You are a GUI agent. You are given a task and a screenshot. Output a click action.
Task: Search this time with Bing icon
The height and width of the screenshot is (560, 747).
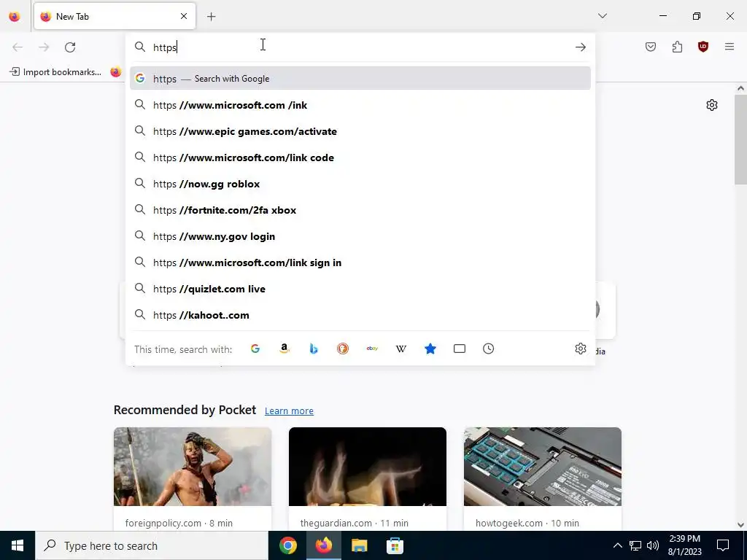tap(314, 349)
